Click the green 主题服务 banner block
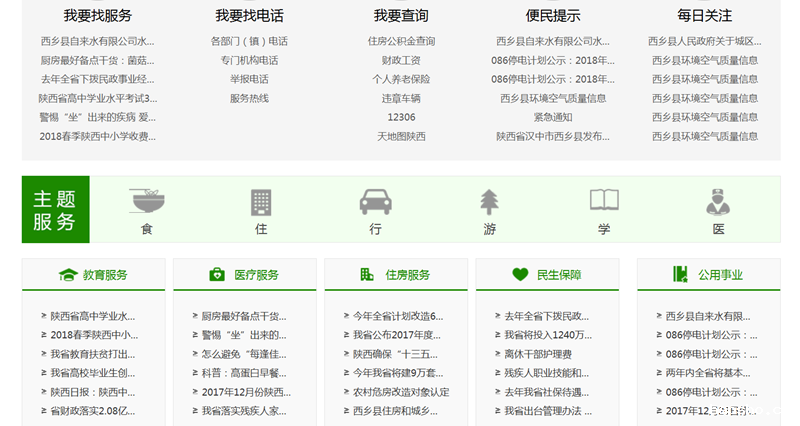Image resolution: width=800 pixels, height=426 pixels. (56, 210)
